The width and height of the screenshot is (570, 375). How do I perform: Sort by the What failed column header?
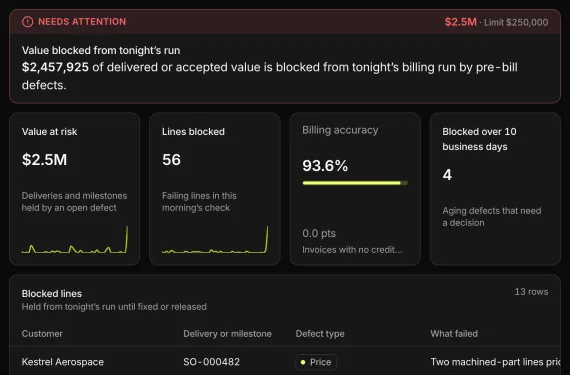click(454, 334)
